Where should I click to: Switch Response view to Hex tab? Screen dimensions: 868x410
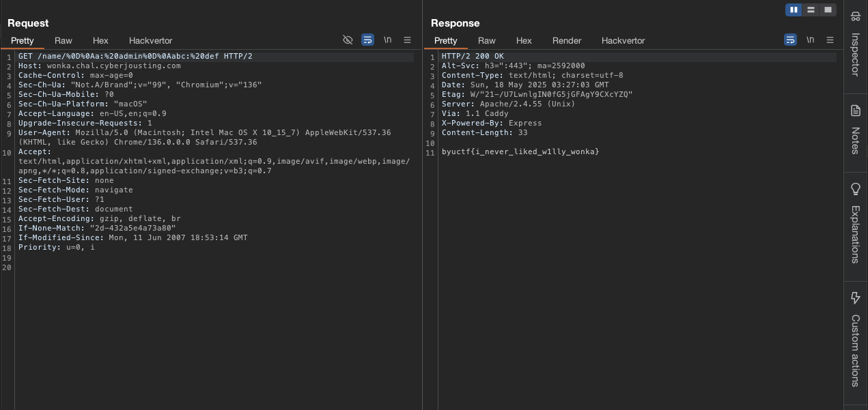[x=524, y=41]
